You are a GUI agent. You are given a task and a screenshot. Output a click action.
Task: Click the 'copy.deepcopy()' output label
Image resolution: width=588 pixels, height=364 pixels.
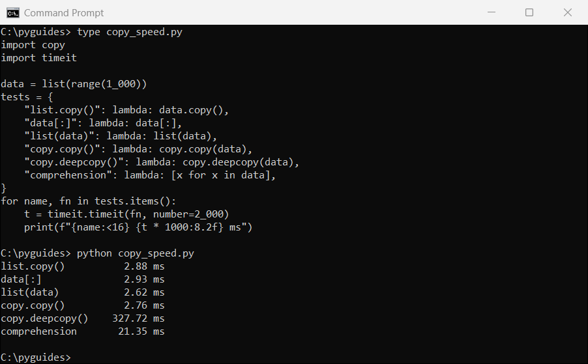[x=44, y=318]
